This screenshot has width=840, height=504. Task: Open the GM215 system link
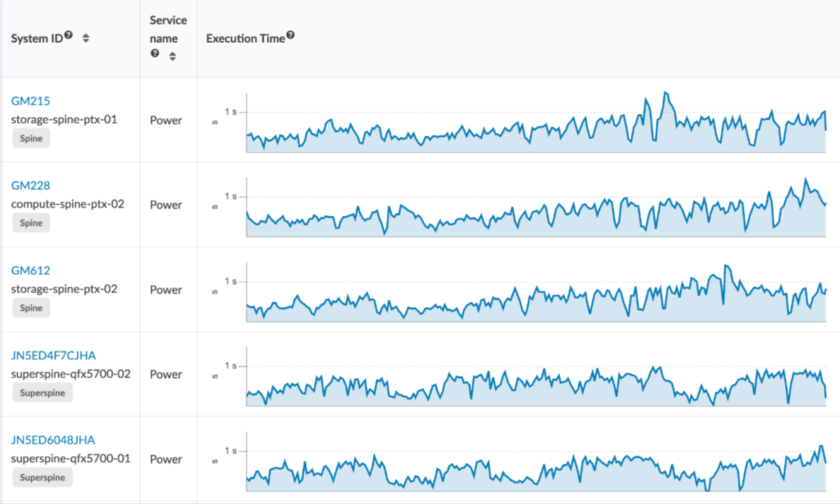pos(31,101)
